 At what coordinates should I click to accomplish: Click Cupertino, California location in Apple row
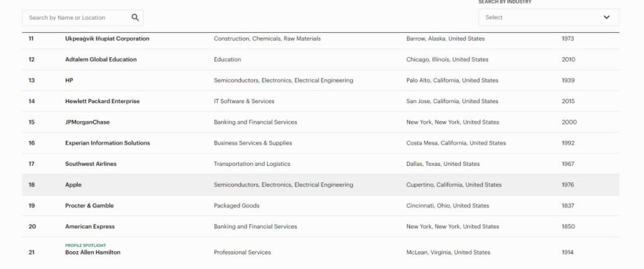tap(453, 185)
